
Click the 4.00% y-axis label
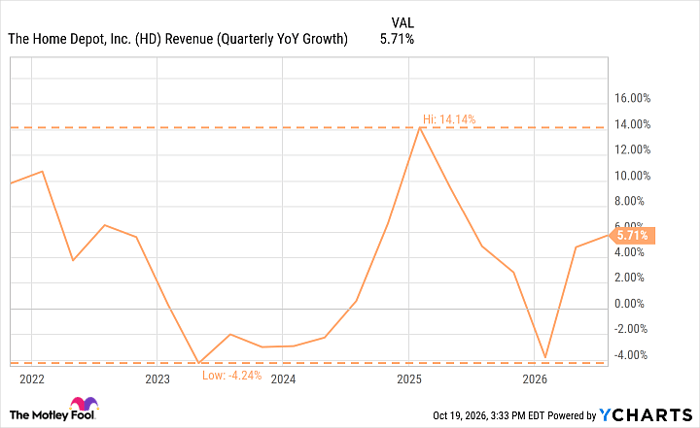[x=629, y=252]
